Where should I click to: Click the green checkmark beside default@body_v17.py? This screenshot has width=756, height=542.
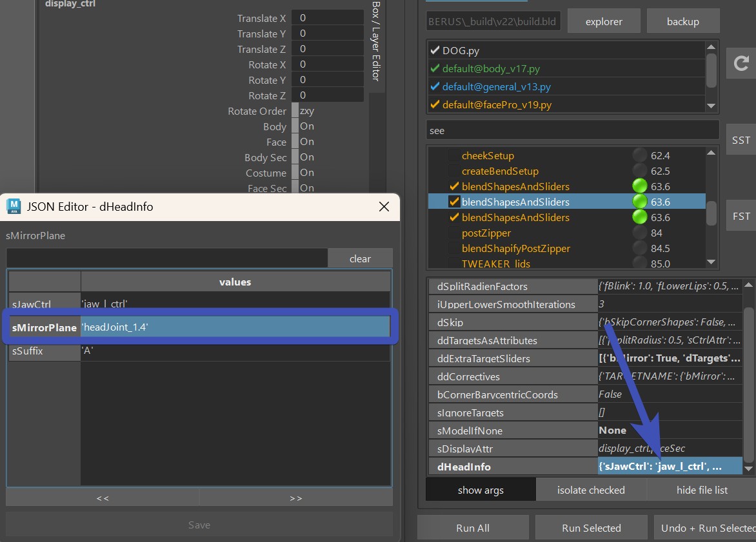[435, 68]
